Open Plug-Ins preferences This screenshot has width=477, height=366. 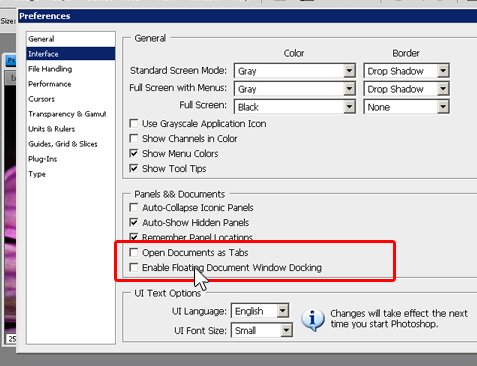[71, 159]
